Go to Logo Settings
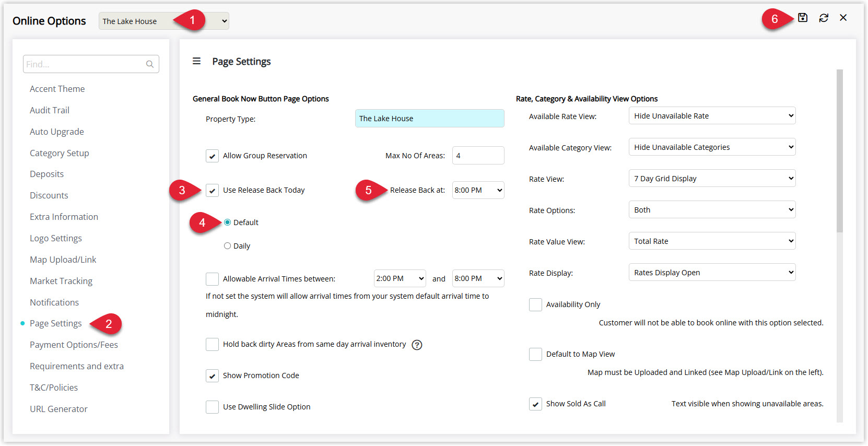The image size is (868, 446). [x=56, y=238]
